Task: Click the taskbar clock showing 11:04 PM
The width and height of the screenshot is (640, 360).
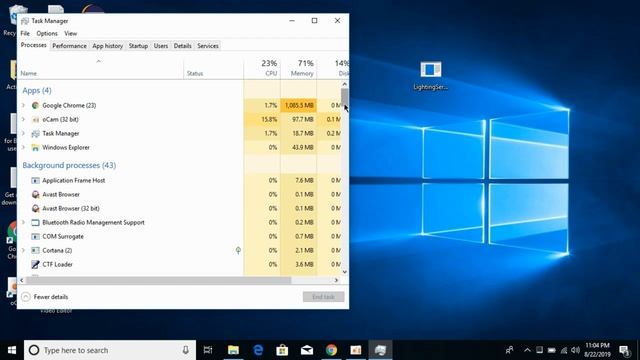Action: click(597, 350)
